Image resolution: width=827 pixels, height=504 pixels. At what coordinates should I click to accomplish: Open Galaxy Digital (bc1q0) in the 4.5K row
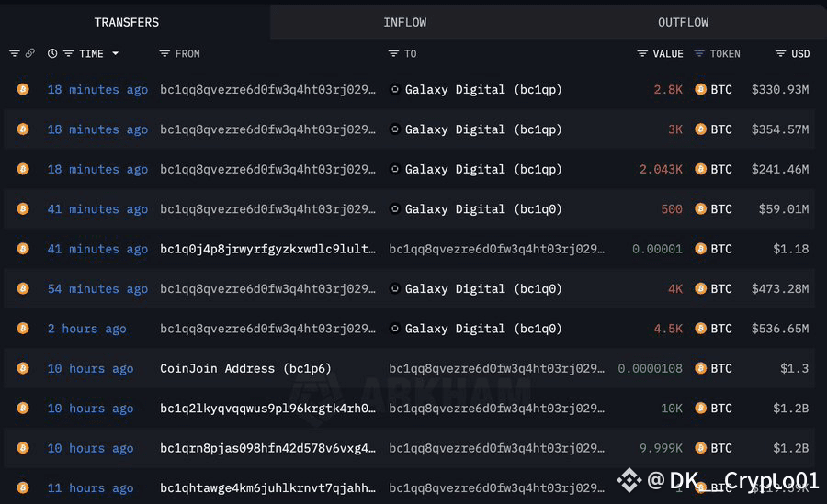click(483, 329)
